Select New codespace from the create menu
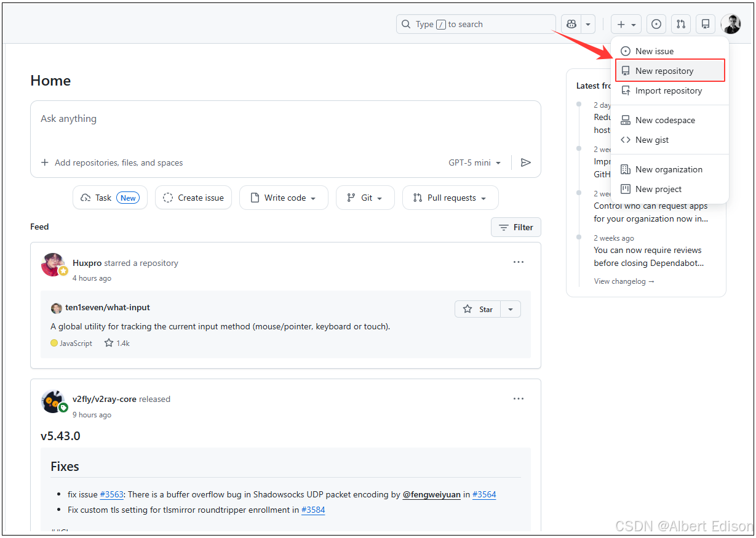The width and height of the screenshot is (756, 538). (x=670, y=120)
